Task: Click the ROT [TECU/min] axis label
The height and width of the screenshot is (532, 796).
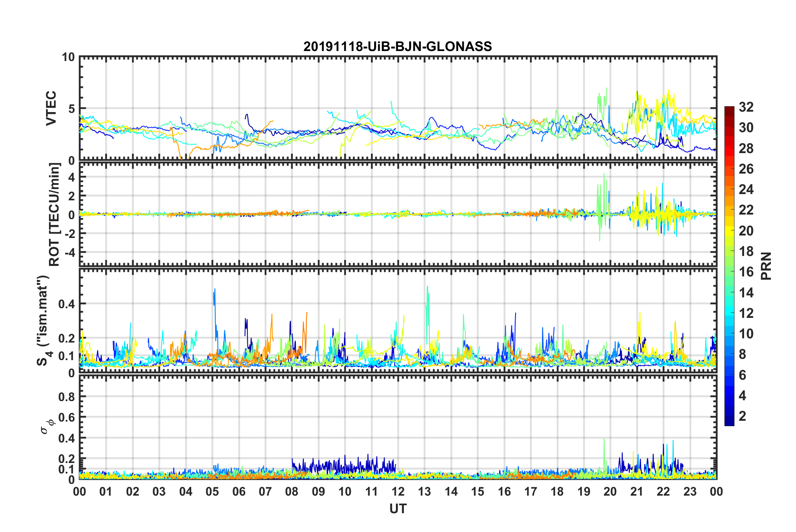Action: point(54,215)
